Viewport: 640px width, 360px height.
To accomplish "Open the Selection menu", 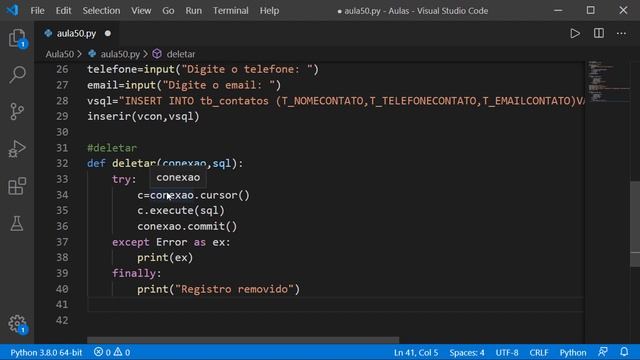I will click(x=101, y=11).
